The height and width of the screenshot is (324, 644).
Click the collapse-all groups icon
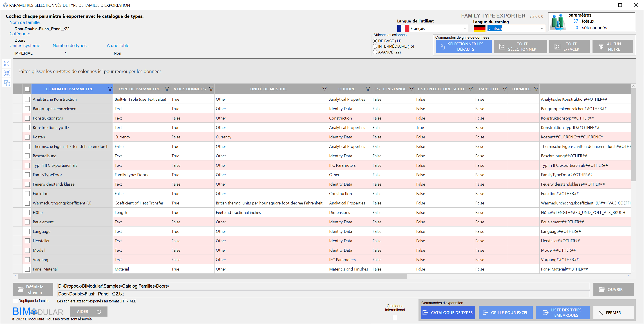pyautogui.click(x=7, y=73)
